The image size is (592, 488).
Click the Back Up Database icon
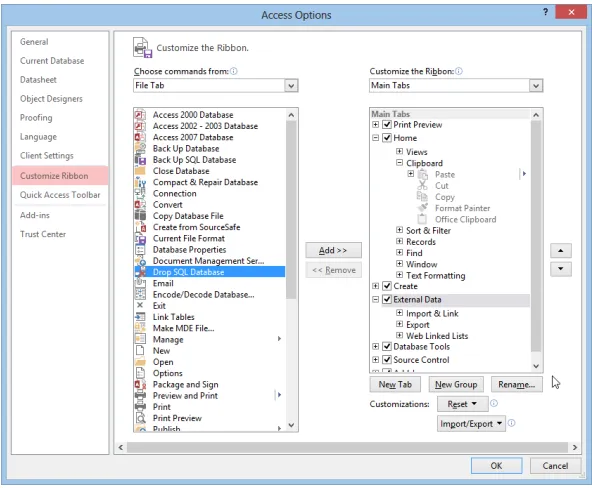tap(140, 148)
